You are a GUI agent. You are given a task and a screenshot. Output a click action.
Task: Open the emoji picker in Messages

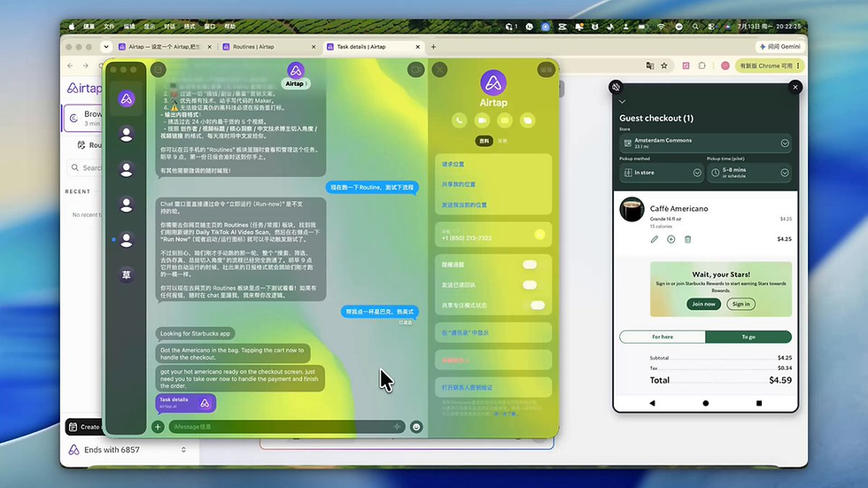tap(416, 427)
